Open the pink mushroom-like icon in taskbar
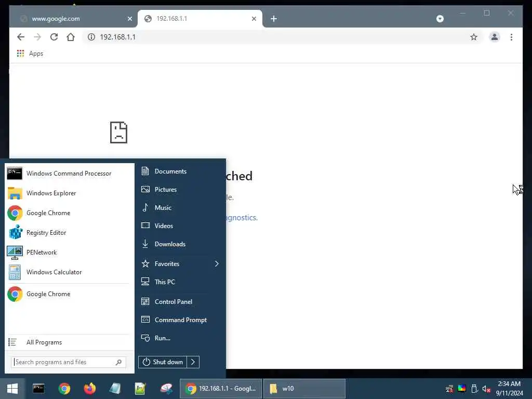This screenshot has height=399, width=532. coord(166,389)
